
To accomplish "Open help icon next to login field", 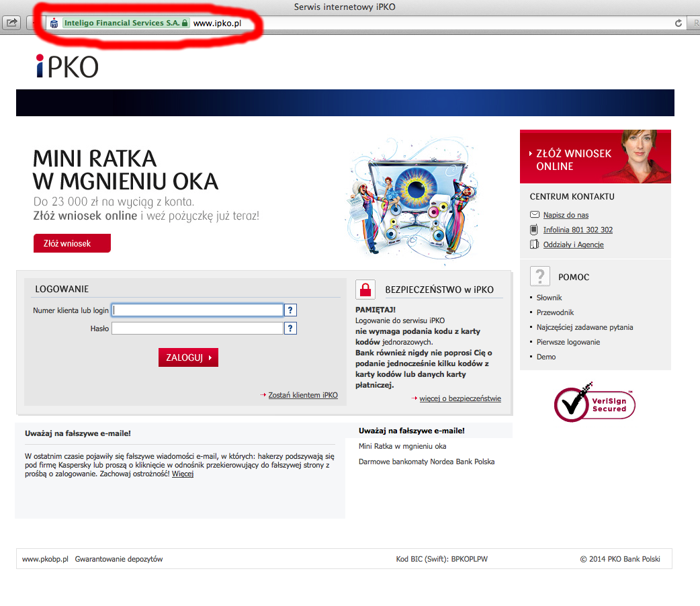I will click(290, 310).
